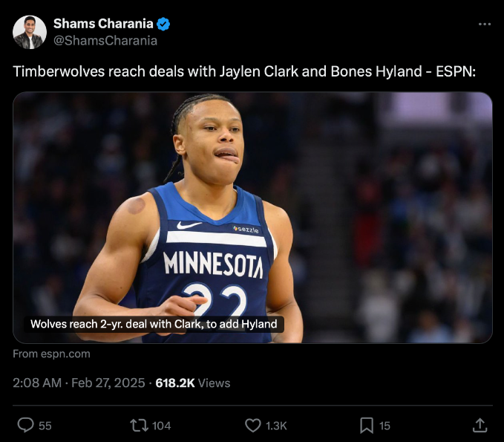Click the 15 bookmarks count
The width and height of the screenshot is (504, 442).
pyautogui.click(x=384, y=426)
